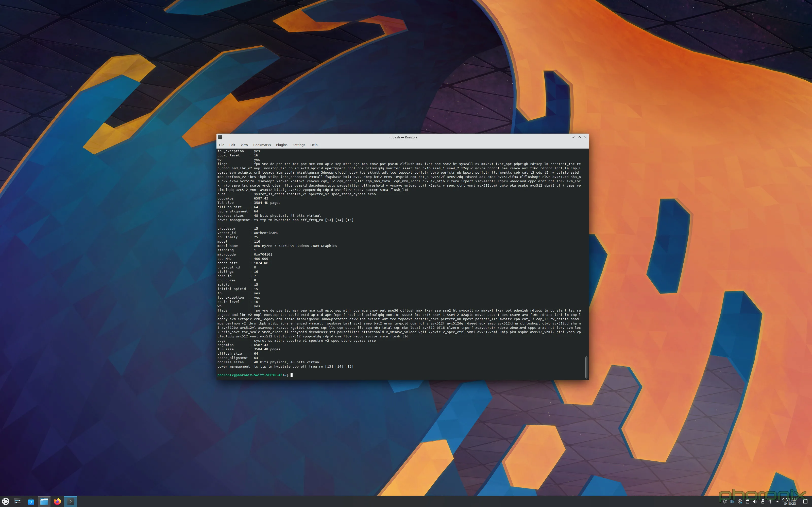Click the software updates tray icon
812x507 pixels.
[740, 502]
